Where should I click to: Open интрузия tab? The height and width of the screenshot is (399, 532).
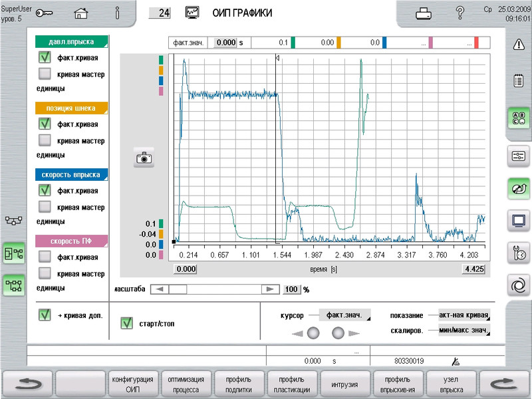click(x=344, y=384)
